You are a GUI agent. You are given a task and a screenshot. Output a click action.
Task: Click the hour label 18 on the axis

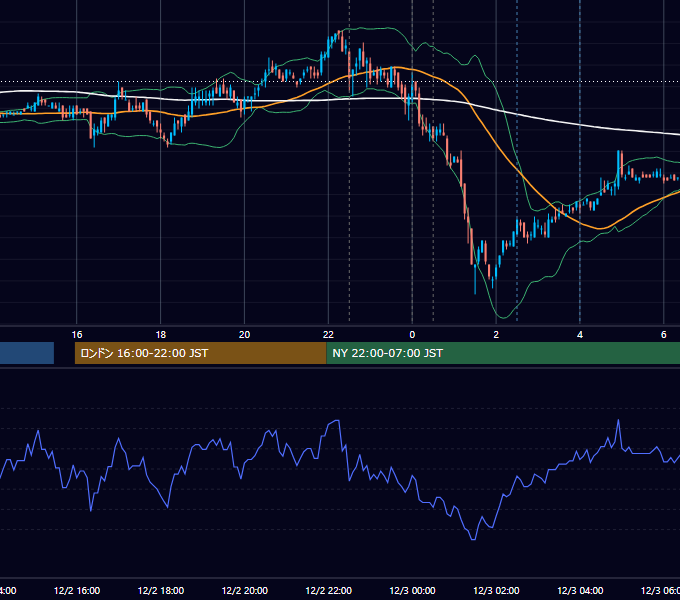point(160,335)
